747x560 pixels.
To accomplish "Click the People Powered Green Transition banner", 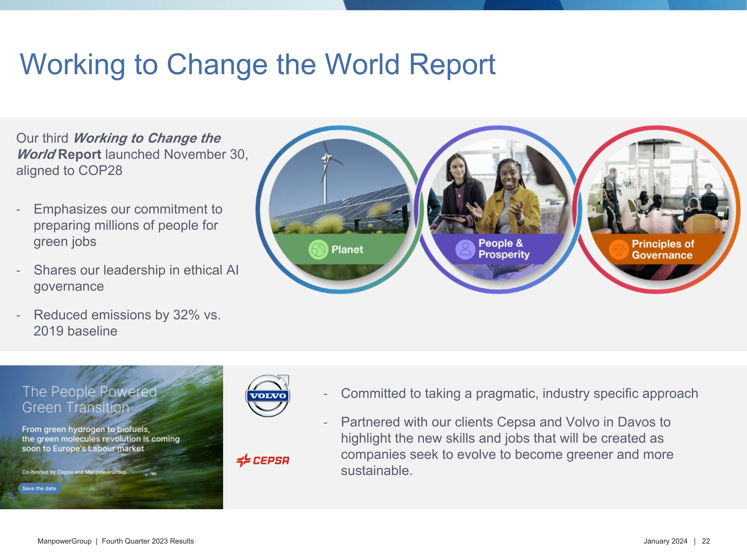I will coord(112,437).
